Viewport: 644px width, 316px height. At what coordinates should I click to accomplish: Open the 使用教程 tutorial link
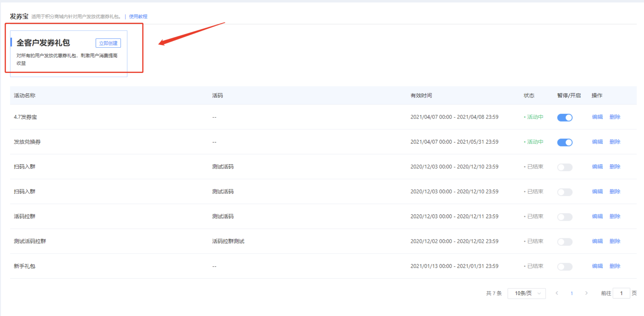[x=138, y=16]
